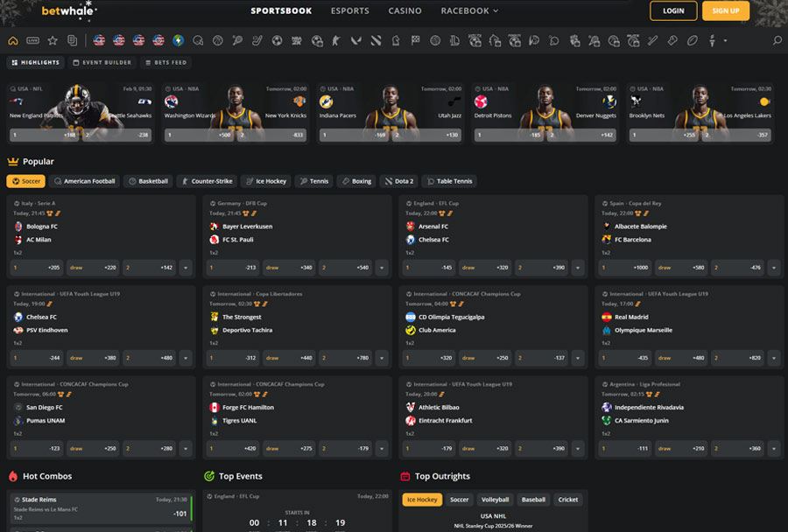Select the basketball sport icon
Viewport: 788px width, 532px height.
coord(217,39)
